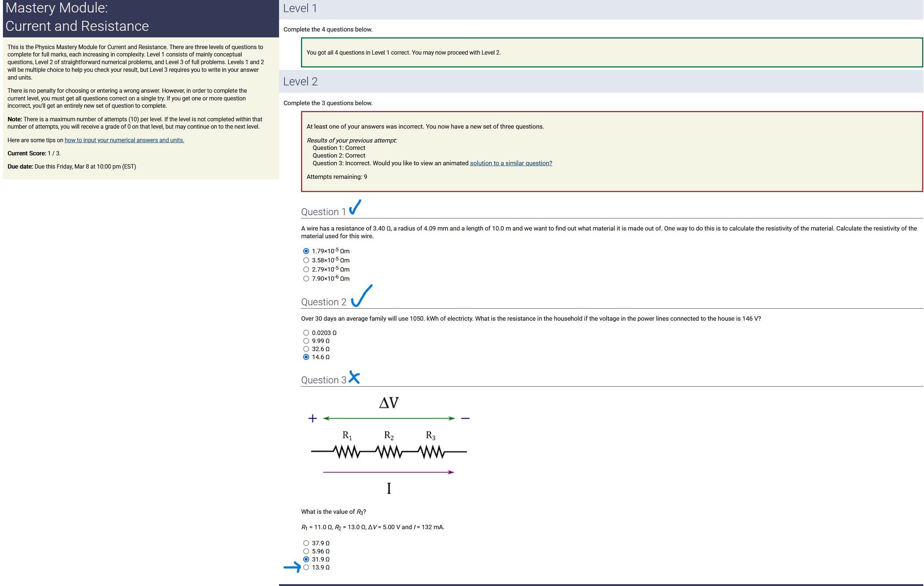
Task: Pick the 7.90×10⁻⁶ Ωm answer
Action: [306, 279]
